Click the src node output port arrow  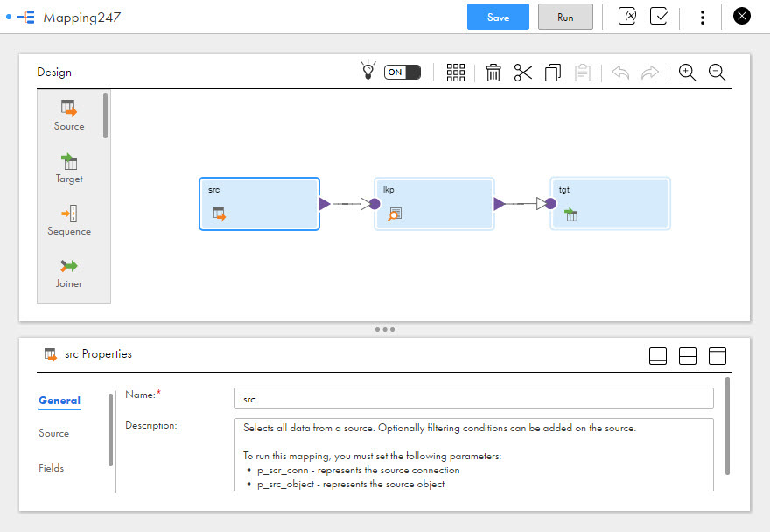click(324, 203)
